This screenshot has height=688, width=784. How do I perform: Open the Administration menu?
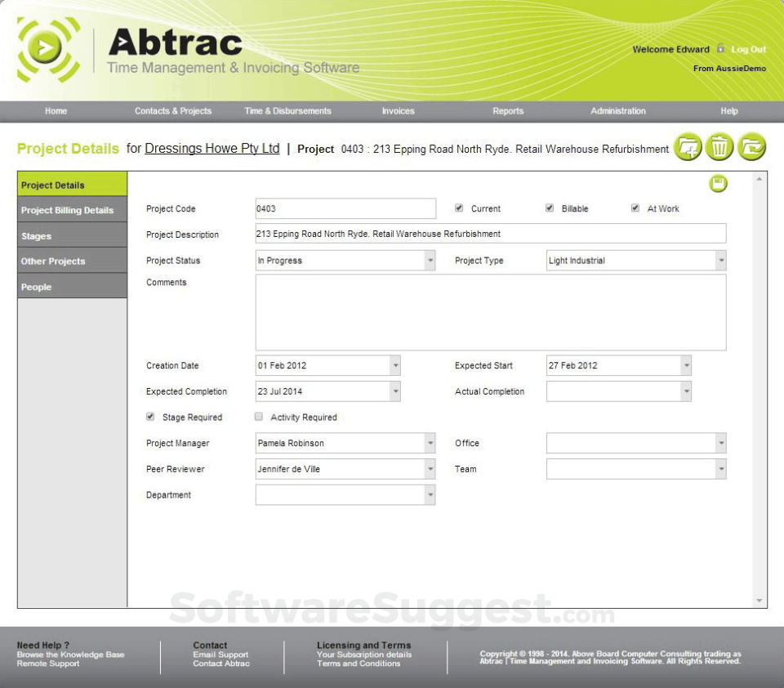(x=618, y=111)
